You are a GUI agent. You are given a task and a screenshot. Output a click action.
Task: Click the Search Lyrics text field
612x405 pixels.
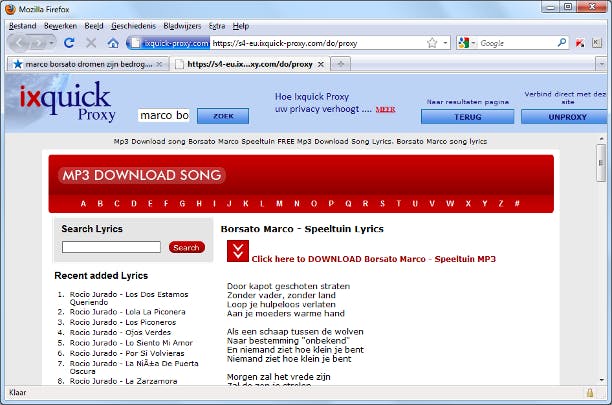(111, 247)
